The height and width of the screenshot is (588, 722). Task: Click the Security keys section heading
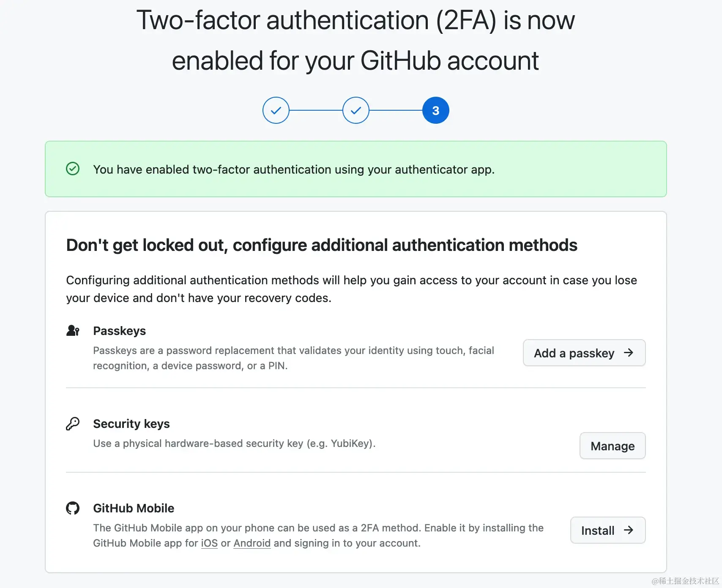131,424
